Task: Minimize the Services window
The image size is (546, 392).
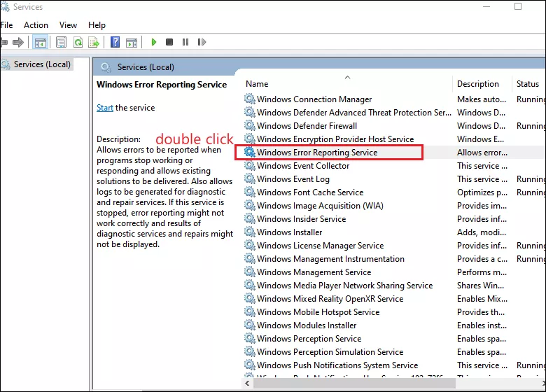Action: [486, 6]
